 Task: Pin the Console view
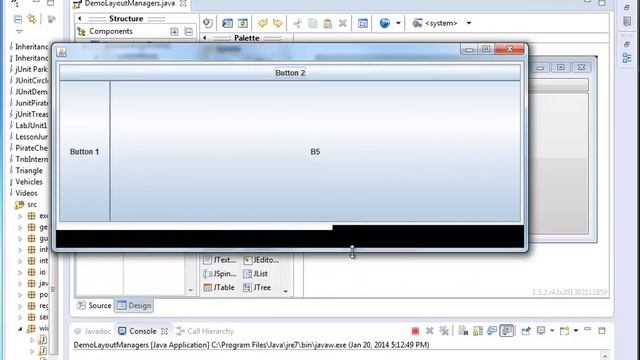[526, 331]
